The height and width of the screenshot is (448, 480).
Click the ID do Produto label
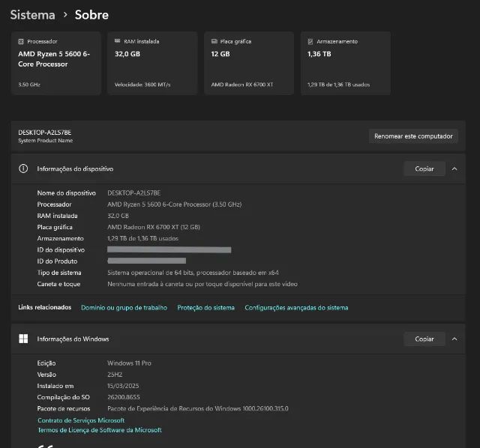click(57, 261)
